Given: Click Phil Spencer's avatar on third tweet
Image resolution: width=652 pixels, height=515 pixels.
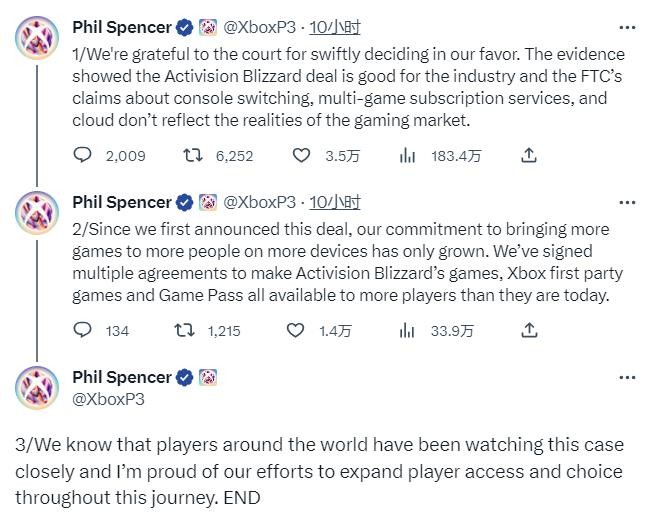Looking at the screenshot, I should [x=37, y=388].
